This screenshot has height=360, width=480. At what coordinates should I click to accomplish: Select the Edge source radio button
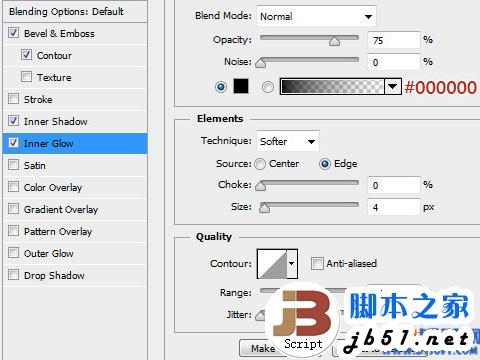click(x=325, y=164)
